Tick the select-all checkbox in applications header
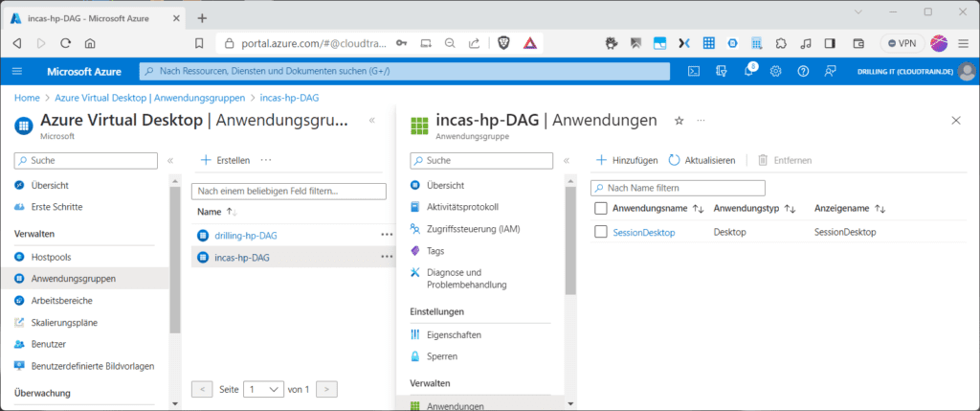The width and height of the screenshot is (980, 411). tap(601, 208)
